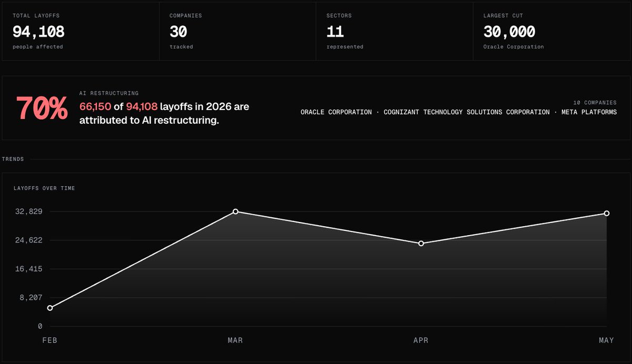
Task: Select the Companies count 30
Action: tap(178, 32)
